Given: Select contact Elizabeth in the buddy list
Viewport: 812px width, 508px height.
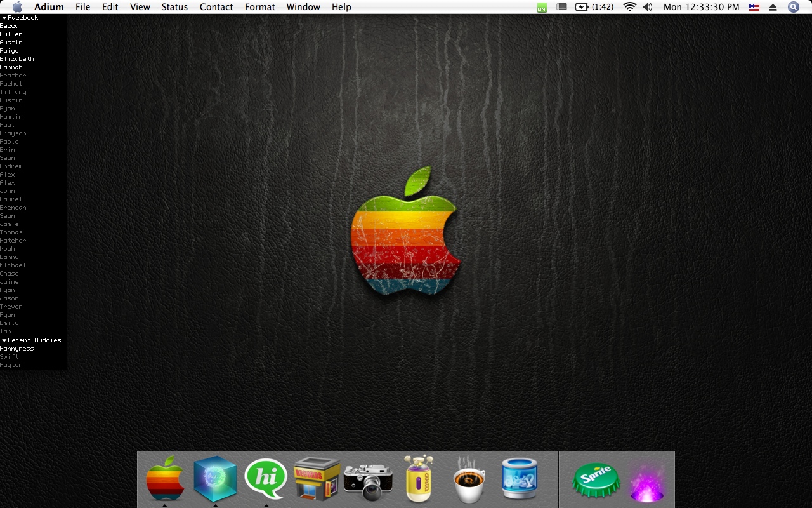Looking at the screenshot, I should pyautogui.click(x=17, y=59).
